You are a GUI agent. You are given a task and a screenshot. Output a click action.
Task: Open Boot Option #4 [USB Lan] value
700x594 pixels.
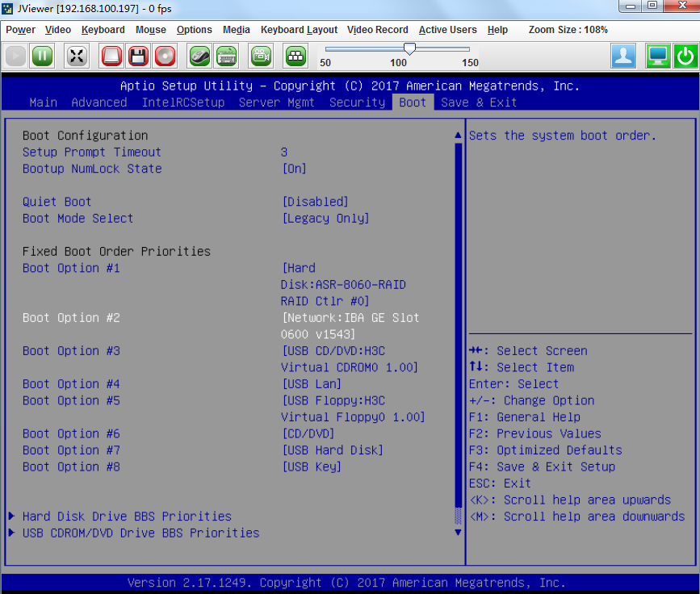pos(312,384)
